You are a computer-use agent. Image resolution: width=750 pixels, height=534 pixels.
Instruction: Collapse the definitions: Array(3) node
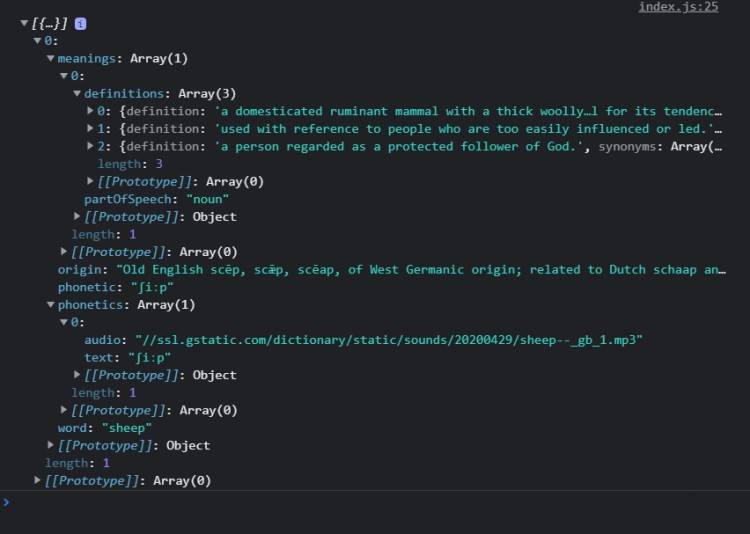(x=78, y=94)
